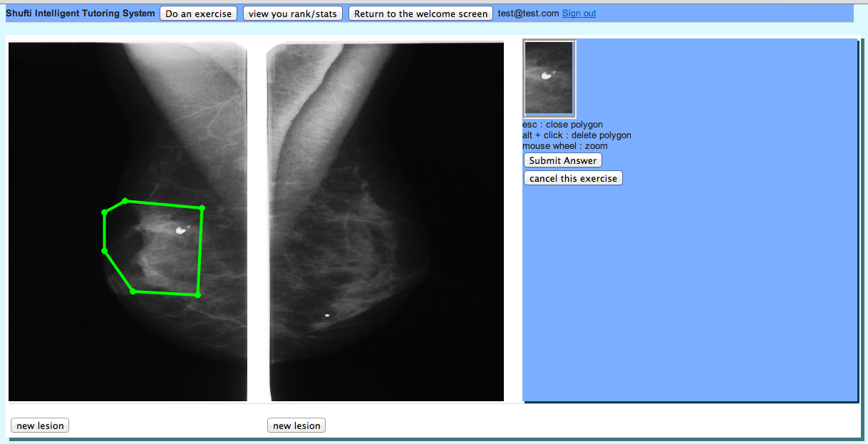
Task: Add new lesion on left mammogram
Action: 40,425
